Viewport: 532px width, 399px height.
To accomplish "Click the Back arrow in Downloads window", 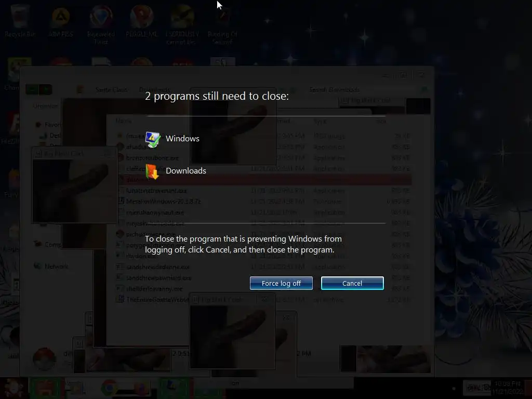I will coord(32,89).
